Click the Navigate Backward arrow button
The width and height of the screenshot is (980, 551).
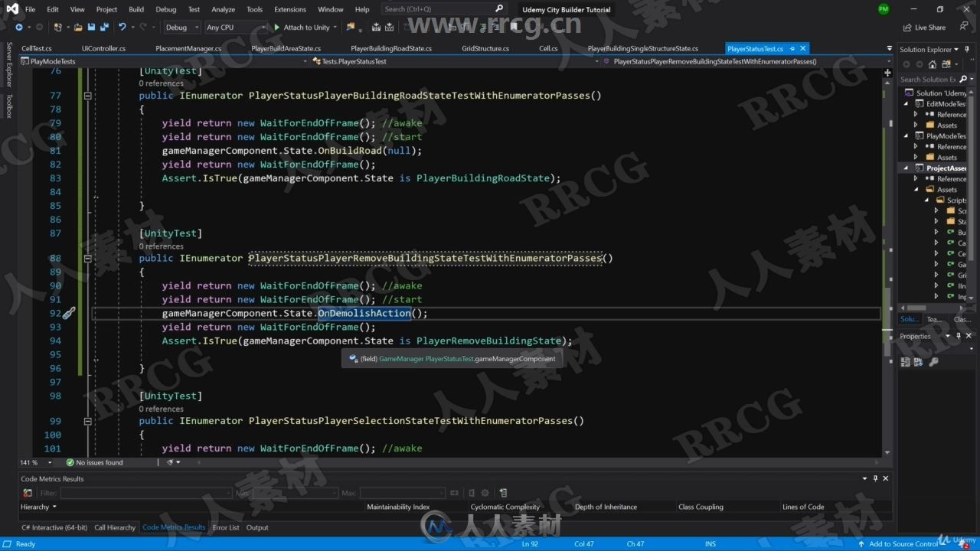tap(18, 28)
